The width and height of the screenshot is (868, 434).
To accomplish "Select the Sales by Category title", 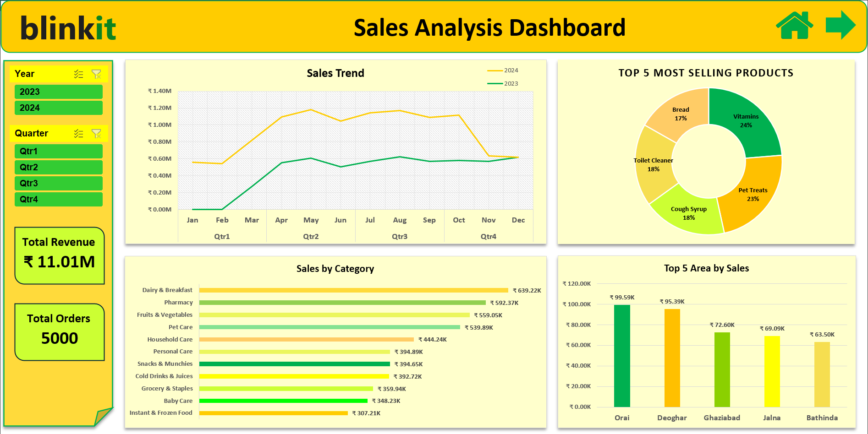I will 335,269.
